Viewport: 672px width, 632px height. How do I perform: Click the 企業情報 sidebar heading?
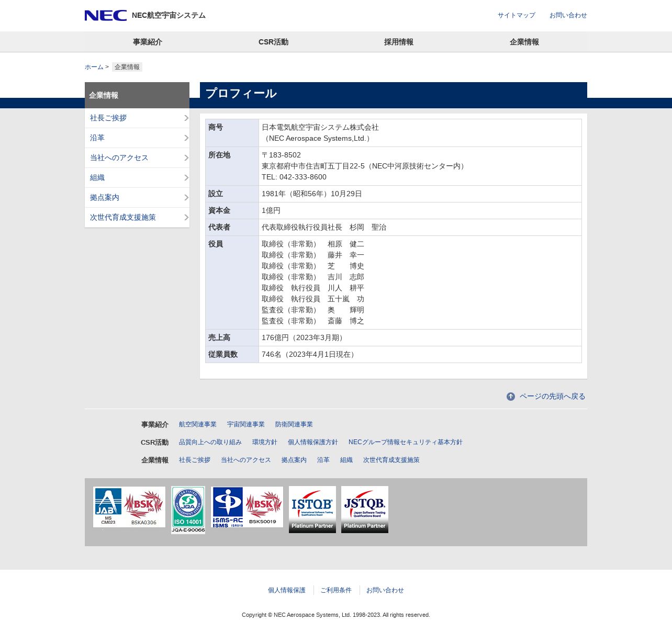(x=137, y=95)
